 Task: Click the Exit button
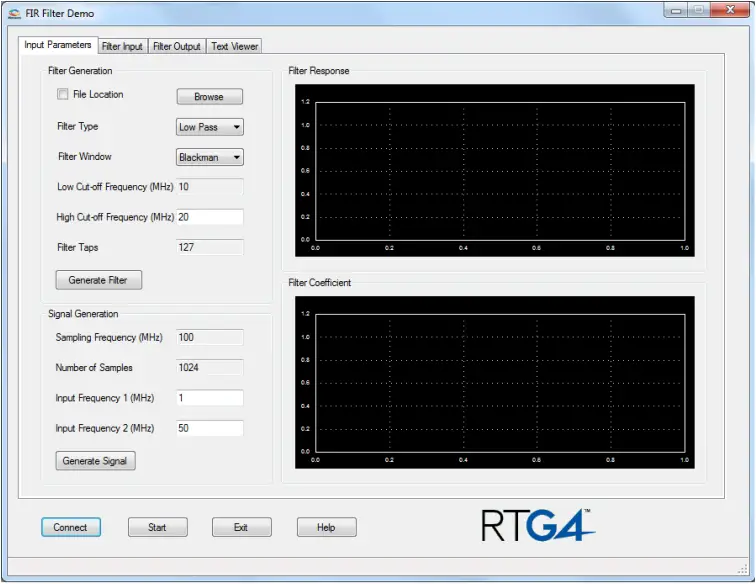[x=241, y=527]
